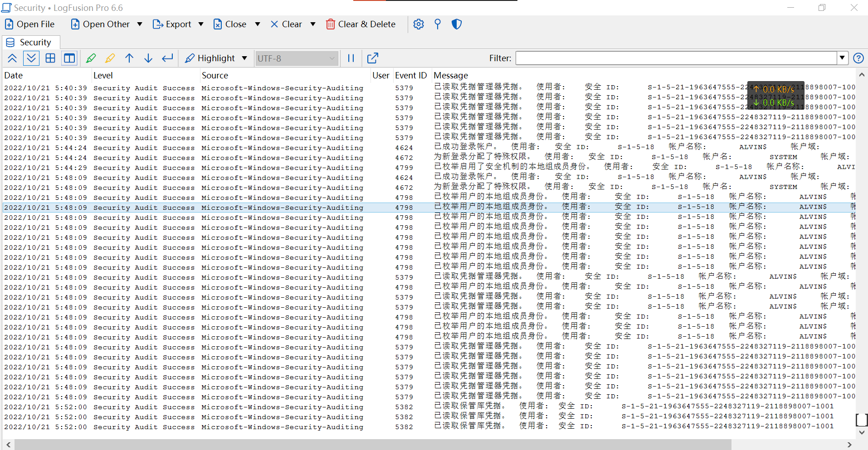This screenshot has height=450, width=868.
Task: Click the Clear button
Action: 286,24
